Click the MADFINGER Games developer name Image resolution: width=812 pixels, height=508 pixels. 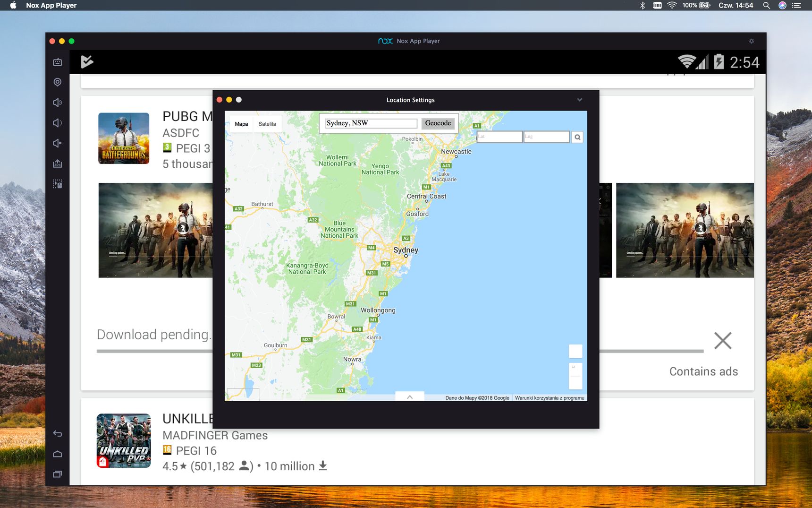(x=215, y=435)
